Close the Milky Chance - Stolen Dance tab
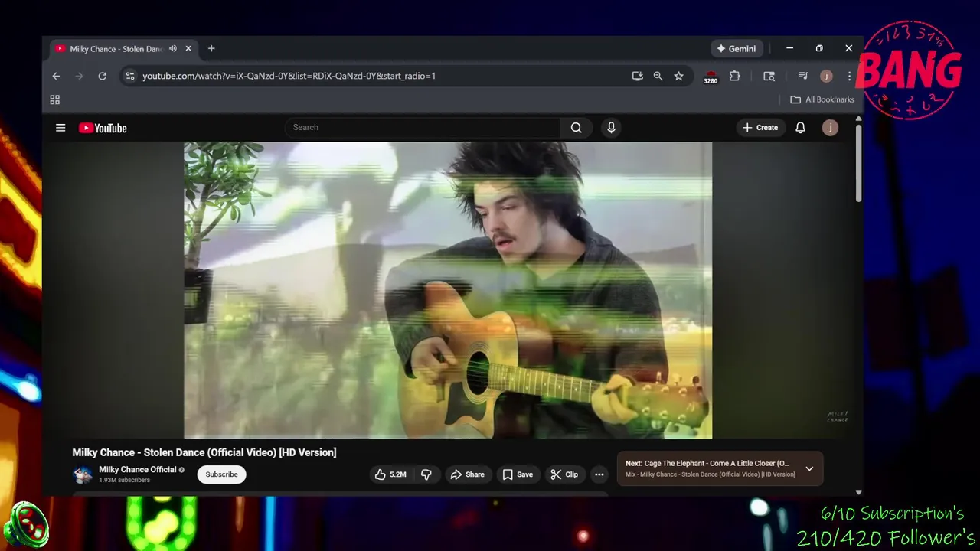This screenshot has height=551, width=980. tap(188, 49)
